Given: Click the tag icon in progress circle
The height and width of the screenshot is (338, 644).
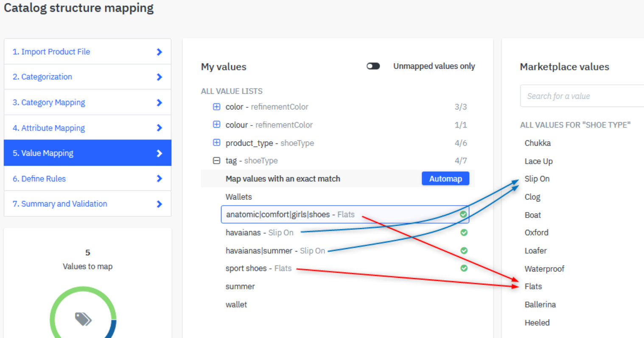Looking at the screenshot, I should (83, 319).
